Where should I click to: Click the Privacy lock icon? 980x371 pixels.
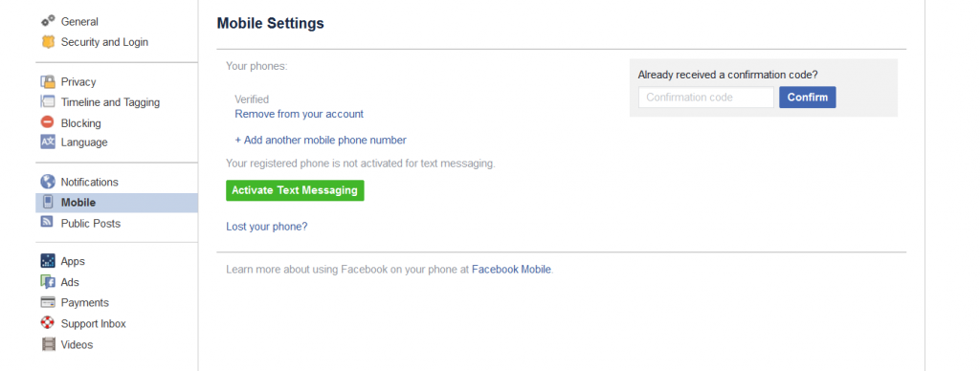coord(48,82)
